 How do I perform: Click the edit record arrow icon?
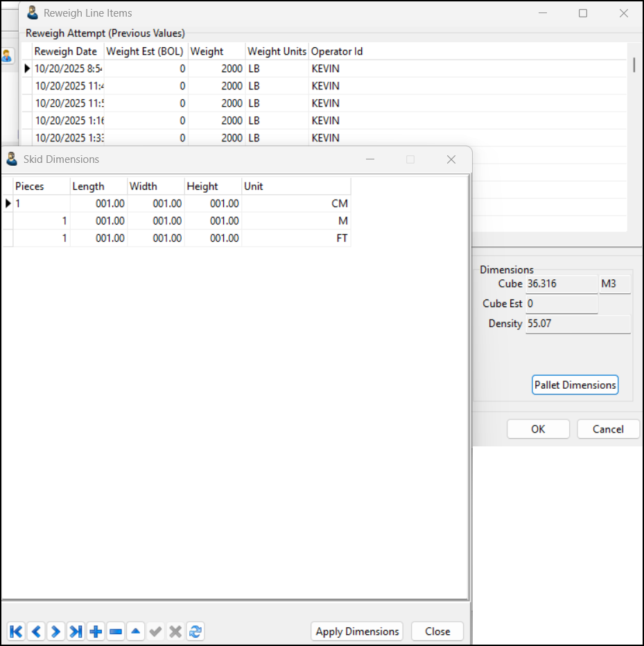tap(136, 631)
